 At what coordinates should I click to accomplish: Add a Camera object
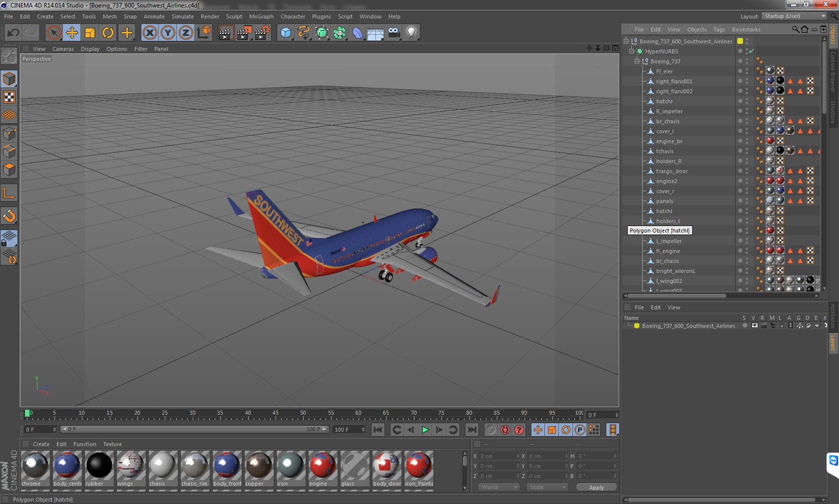pos(394,33)
